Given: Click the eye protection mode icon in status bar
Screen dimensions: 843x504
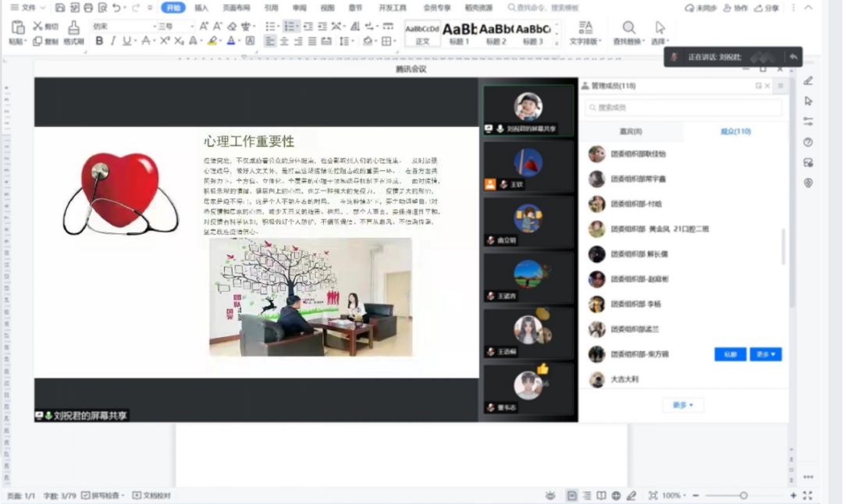Looking at the screenshot, I should pyautogui.click(x=550, y=495).
